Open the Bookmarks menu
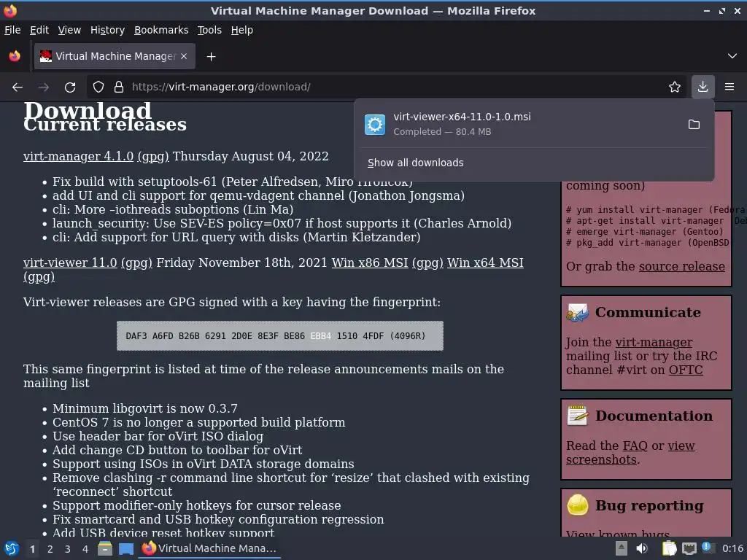747x560 pixels. (x=161, y=30)
